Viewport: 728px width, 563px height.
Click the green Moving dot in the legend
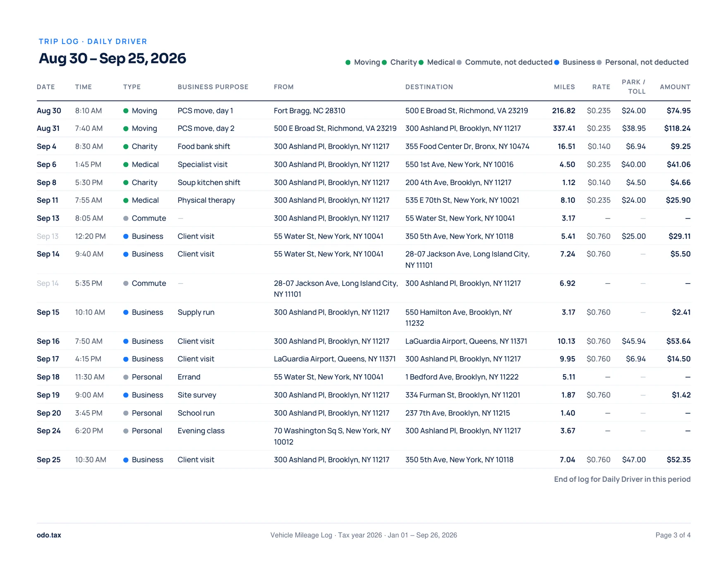pyautogui.click(x=348, y=63)
